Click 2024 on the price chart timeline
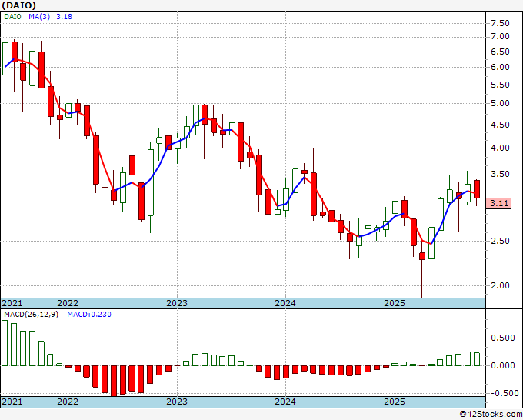 point(285,303)
